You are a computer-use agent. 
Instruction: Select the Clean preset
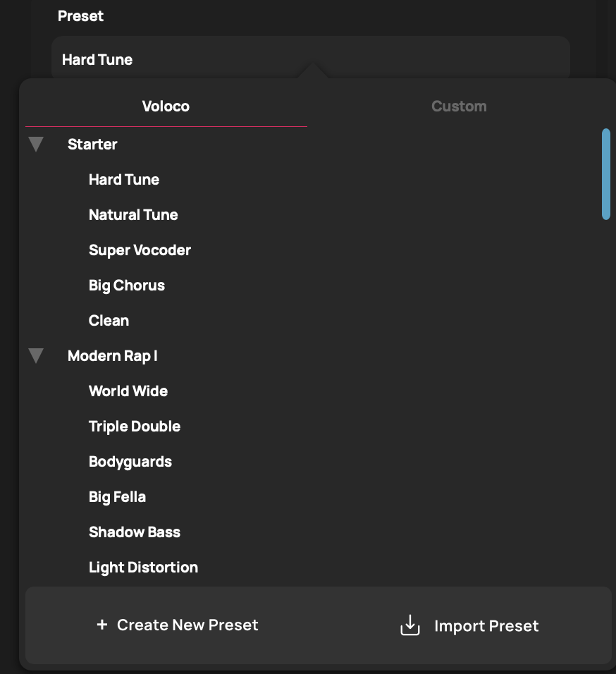[x=109, y=321]
